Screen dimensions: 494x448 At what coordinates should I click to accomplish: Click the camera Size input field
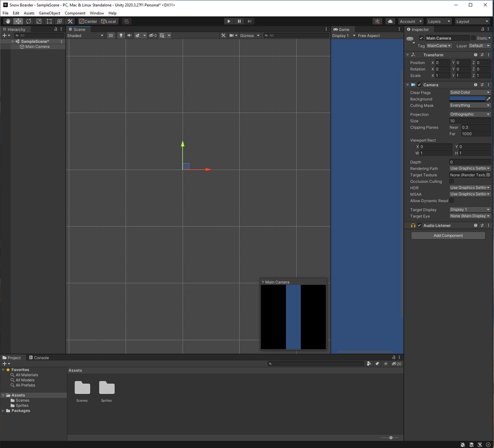coord(469,121)
